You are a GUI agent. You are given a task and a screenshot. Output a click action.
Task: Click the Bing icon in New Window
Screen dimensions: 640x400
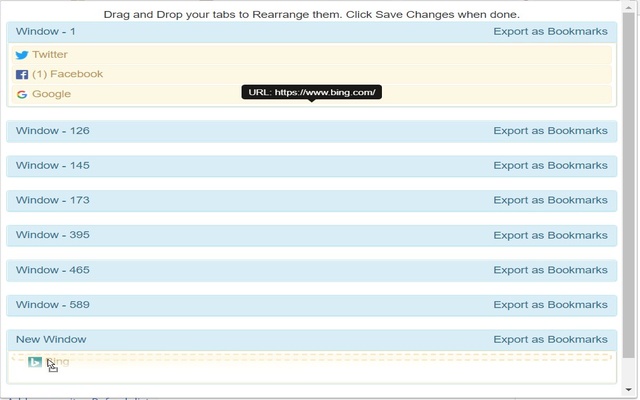[35, 362]
